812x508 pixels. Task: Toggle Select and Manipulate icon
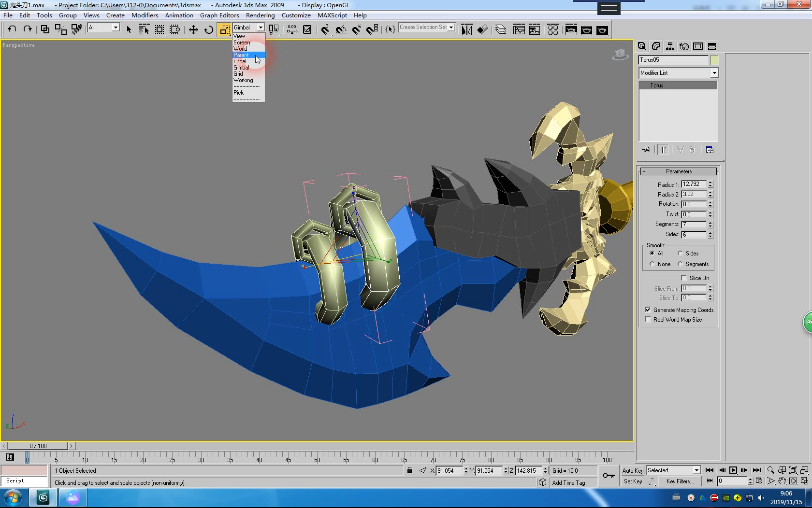[292, 29]
